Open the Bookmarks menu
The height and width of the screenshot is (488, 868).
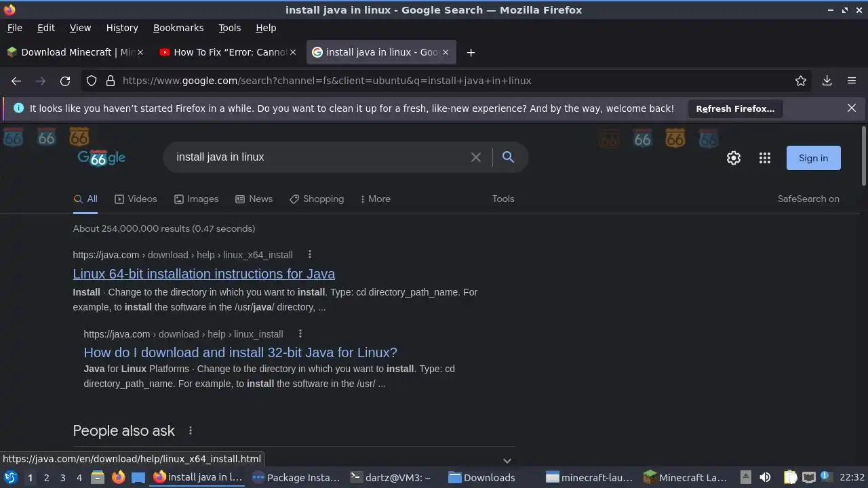click(178, 28)
